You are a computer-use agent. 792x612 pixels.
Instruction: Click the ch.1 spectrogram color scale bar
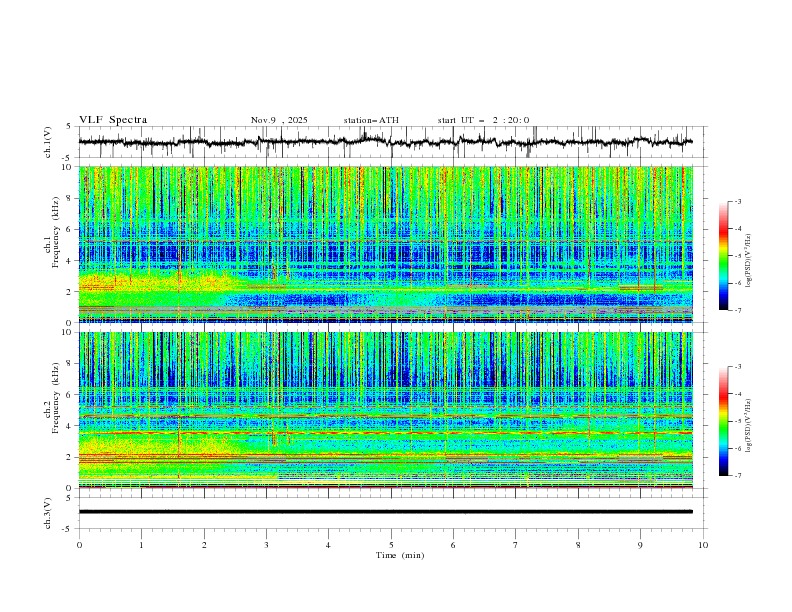(x=723, y=255)
